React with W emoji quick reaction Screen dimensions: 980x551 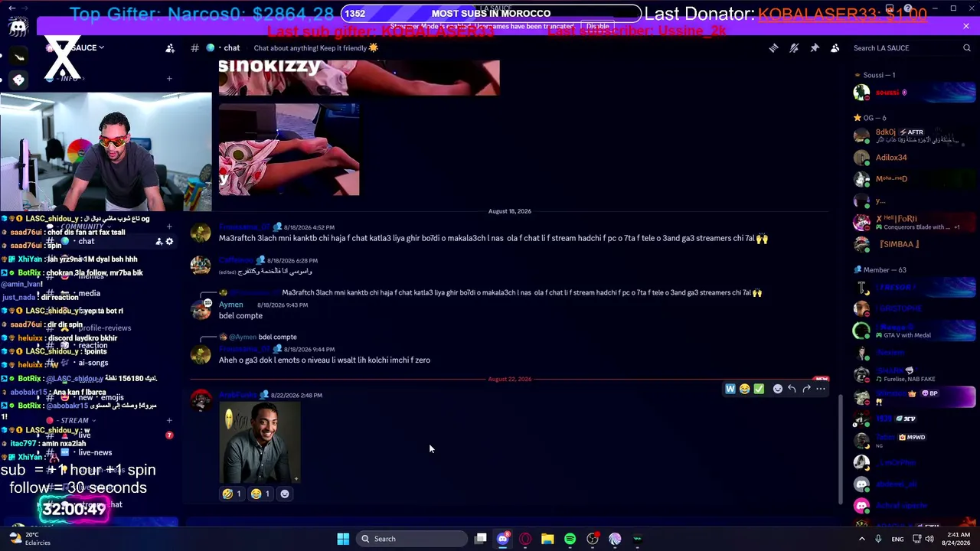tap(730, 389)
